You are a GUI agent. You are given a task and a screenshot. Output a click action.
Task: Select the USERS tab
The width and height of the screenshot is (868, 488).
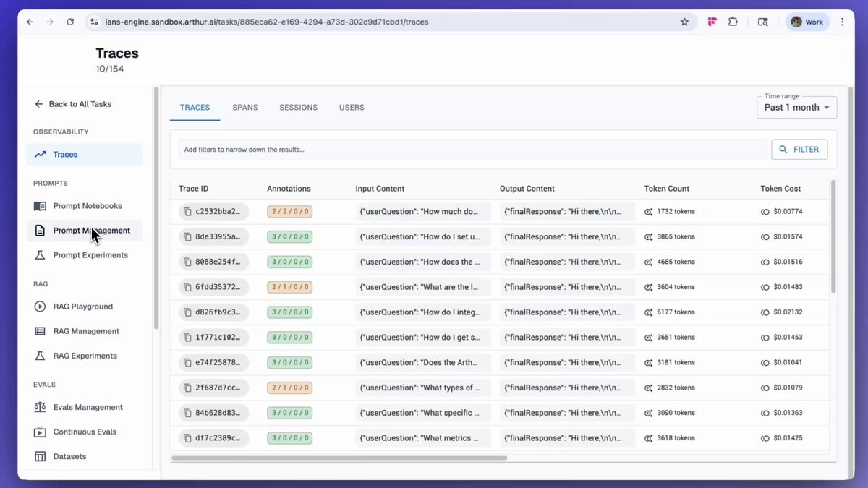pos(352,107)
